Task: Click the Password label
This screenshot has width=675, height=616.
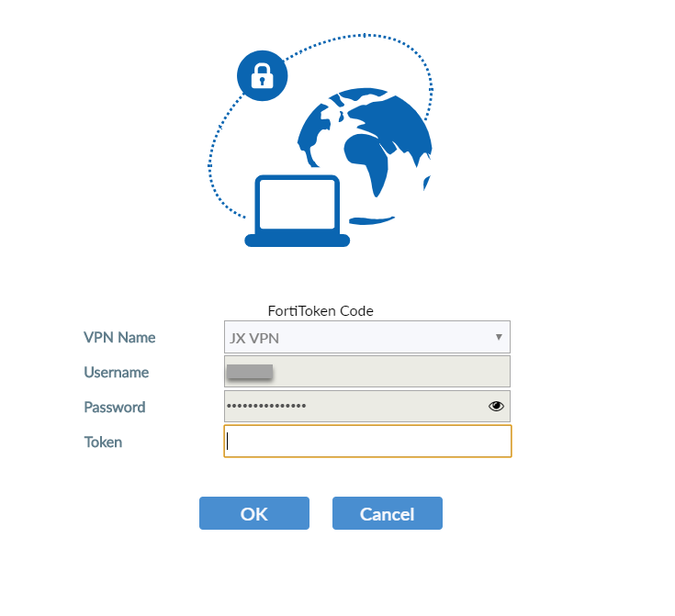Action: tap(115, 408)
